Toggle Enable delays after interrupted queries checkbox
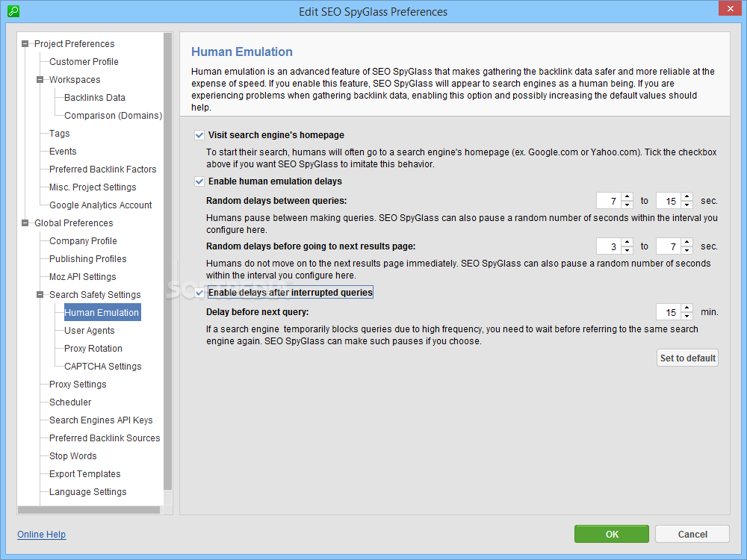 tap(199, 293)
